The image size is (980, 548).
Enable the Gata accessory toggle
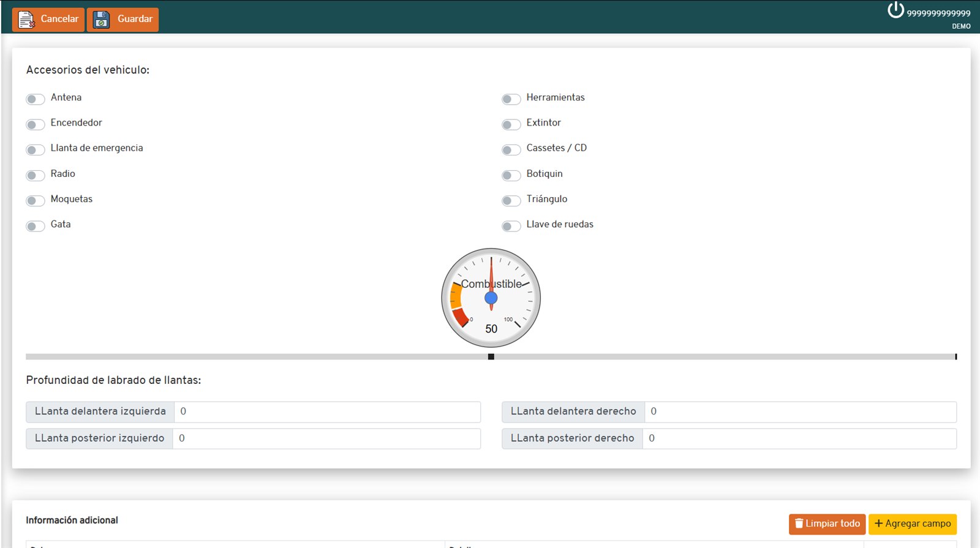coord(36,227)
